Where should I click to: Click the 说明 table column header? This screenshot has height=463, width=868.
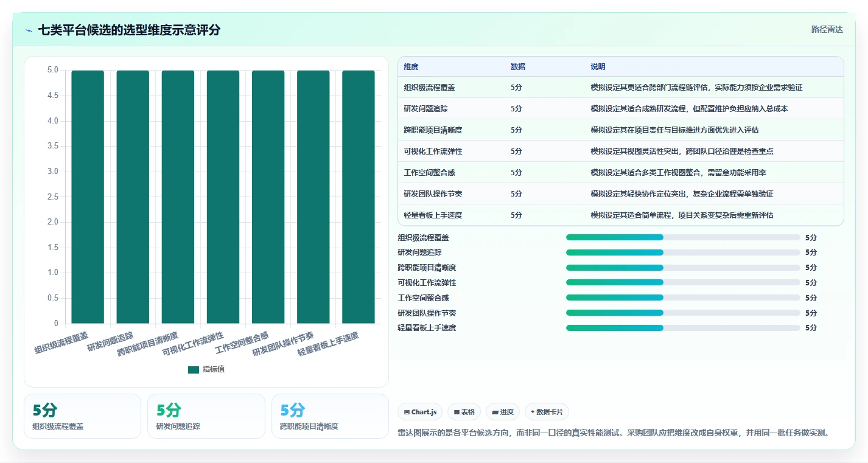(x=598, y=67)
